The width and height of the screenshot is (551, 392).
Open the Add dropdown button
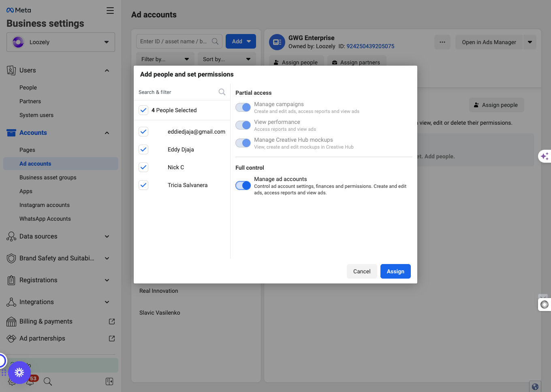coord(241,41)
